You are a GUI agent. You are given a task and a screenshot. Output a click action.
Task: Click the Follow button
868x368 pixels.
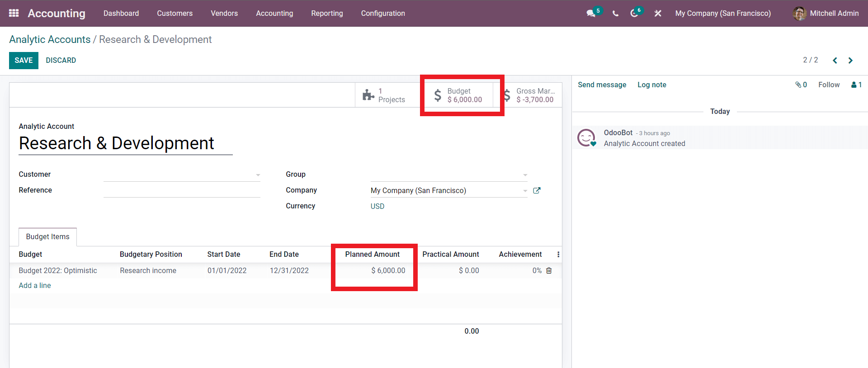(829, 85)
